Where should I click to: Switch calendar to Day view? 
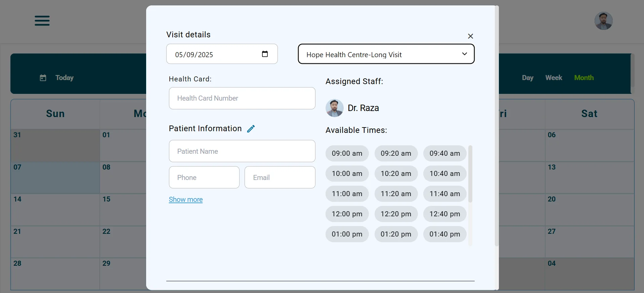pos(527,78)
